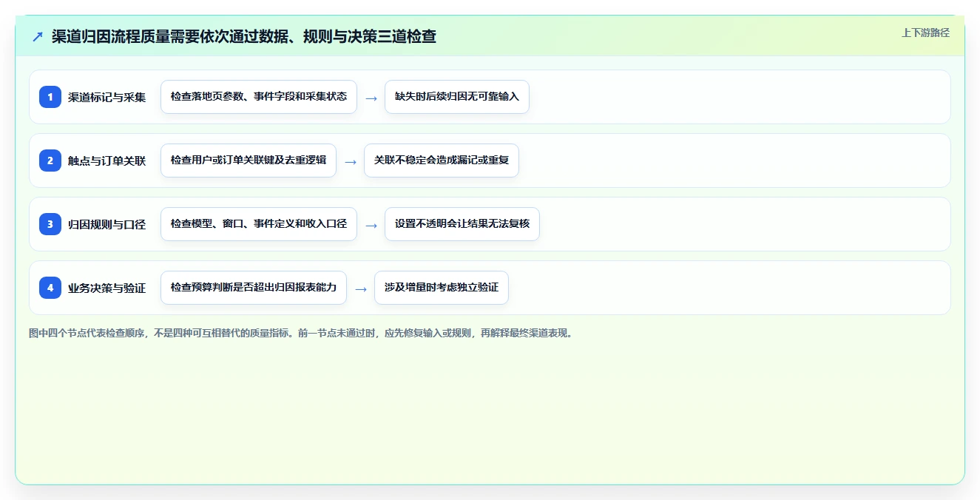Image resolution: width=980 pixels, height=500 pixels.
Task: Click the 上下游路径 label
Action: 925,33
